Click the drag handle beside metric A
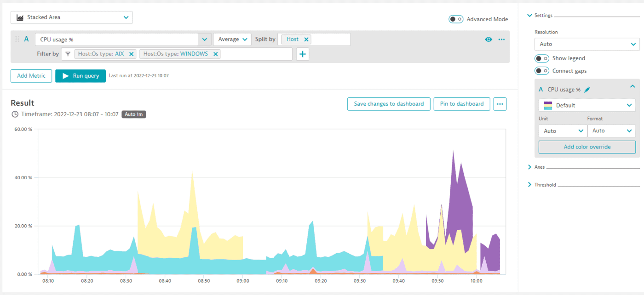The width and height of the screenshot is (644, 295). [17, 39]
